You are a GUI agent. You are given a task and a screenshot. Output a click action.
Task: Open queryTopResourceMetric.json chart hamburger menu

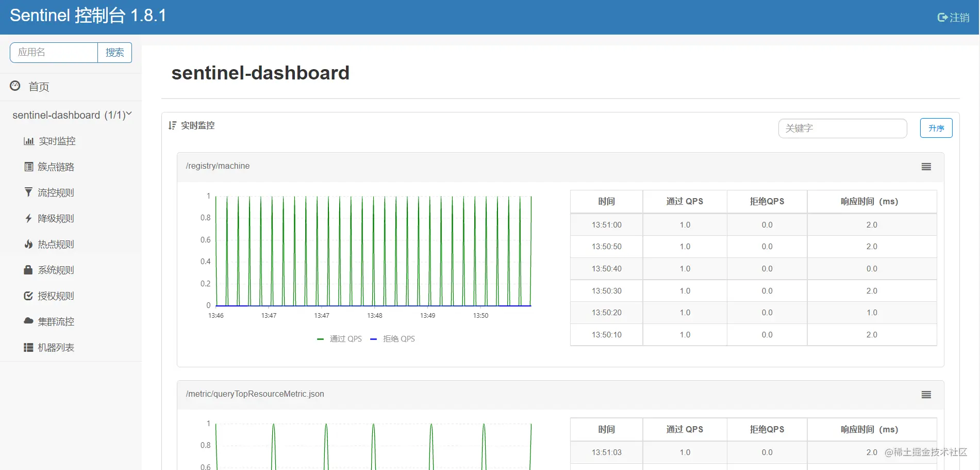pyautogui.click(x=926, y=395)
